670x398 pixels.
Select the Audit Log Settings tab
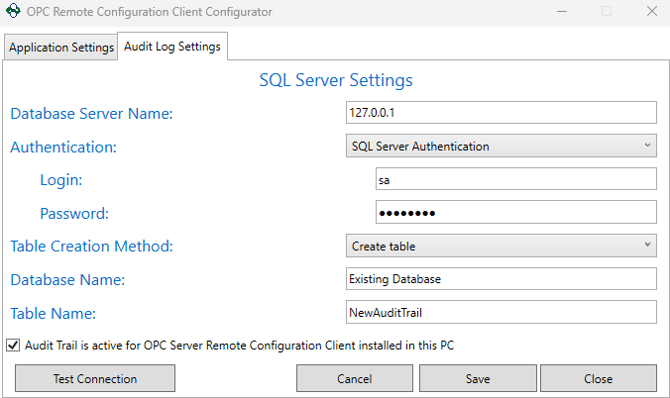click(x=172, y=46)
